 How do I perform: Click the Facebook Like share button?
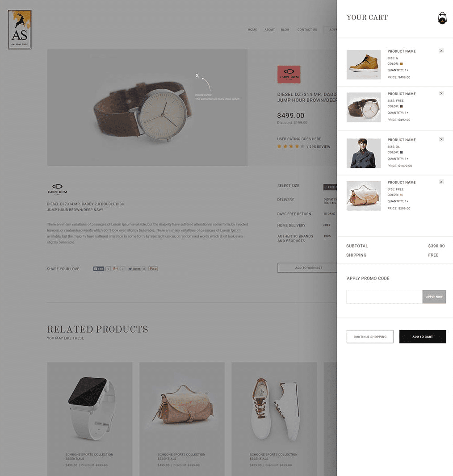click(x=99, y=269)
